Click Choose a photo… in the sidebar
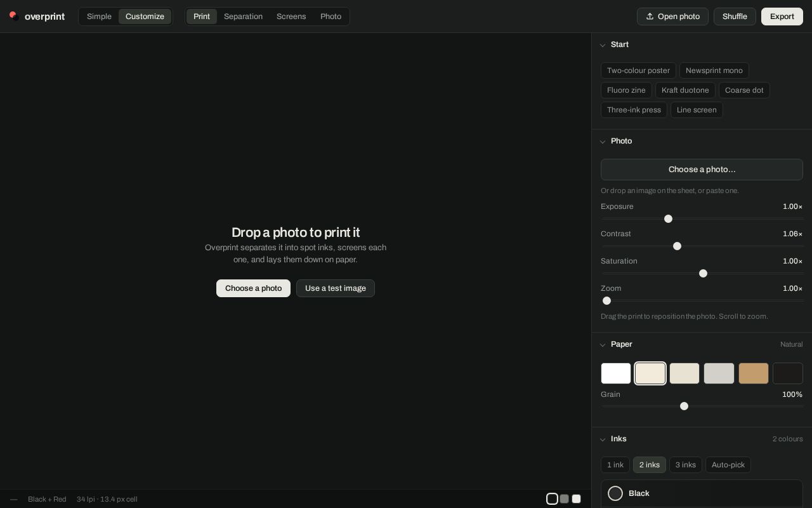The image size is (812, 508). click(x=702, y=170)
